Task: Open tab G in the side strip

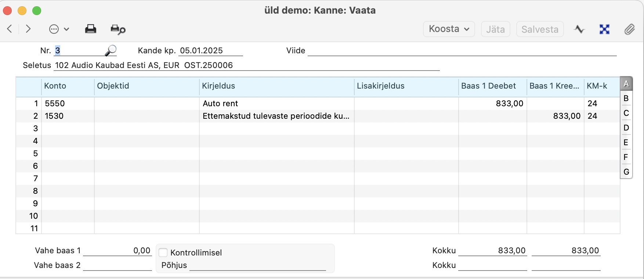Action: click(x=626, y=172)
